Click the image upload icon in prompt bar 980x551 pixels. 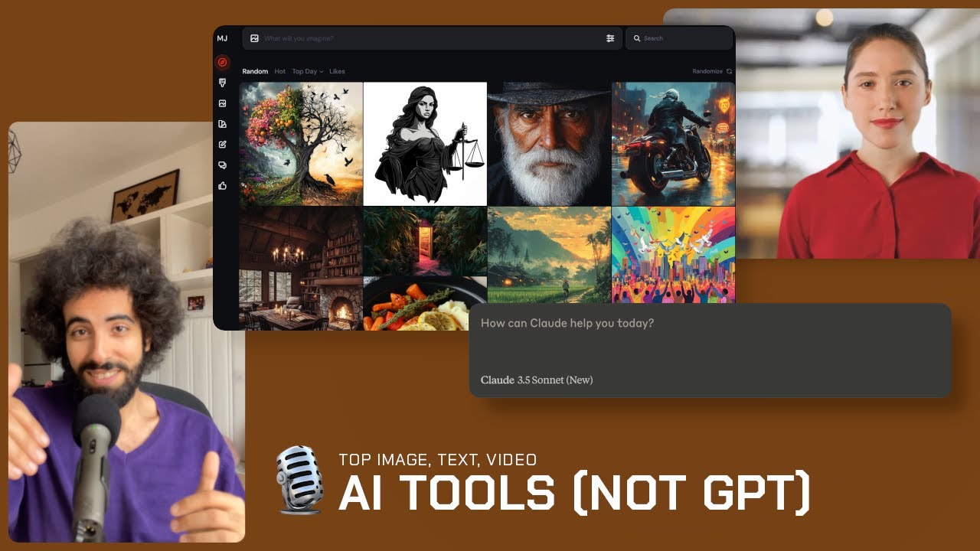click(x=254, y=38)
